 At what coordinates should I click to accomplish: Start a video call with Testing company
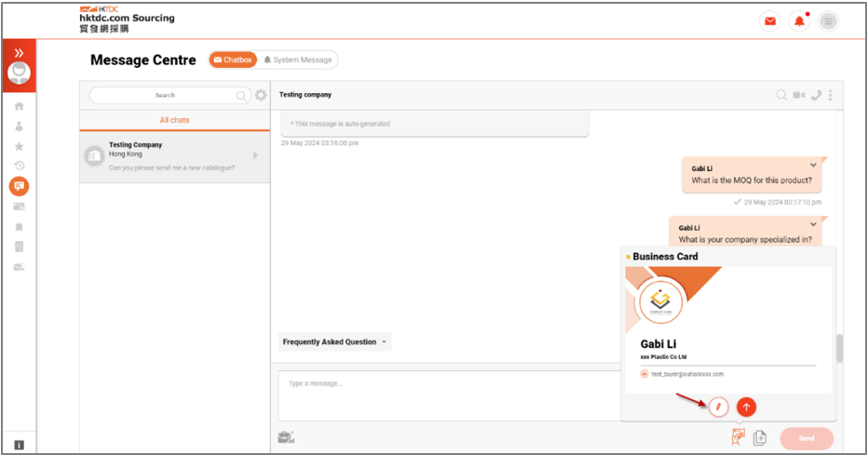click(x=799, y=95)
